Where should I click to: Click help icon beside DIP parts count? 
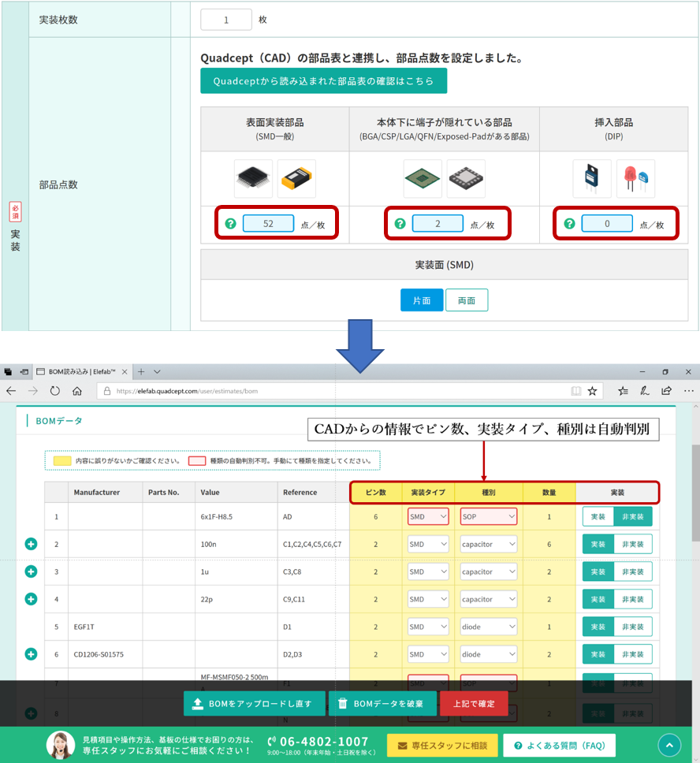pyautogui.click(x=570, y=224)
